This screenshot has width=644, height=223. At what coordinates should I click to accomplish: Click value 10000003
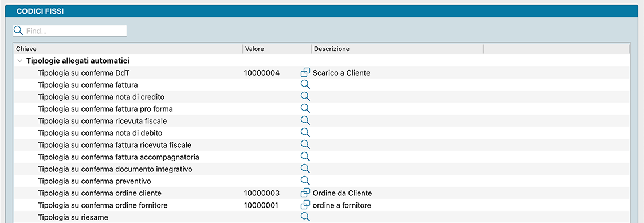(x=262, y=193)
